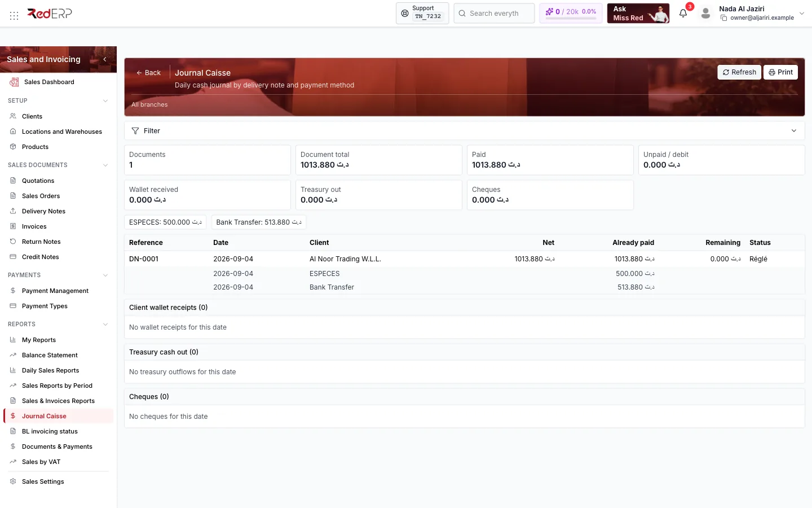Click the All branches label
Screen dimensions: 812x508
point(149,104)
